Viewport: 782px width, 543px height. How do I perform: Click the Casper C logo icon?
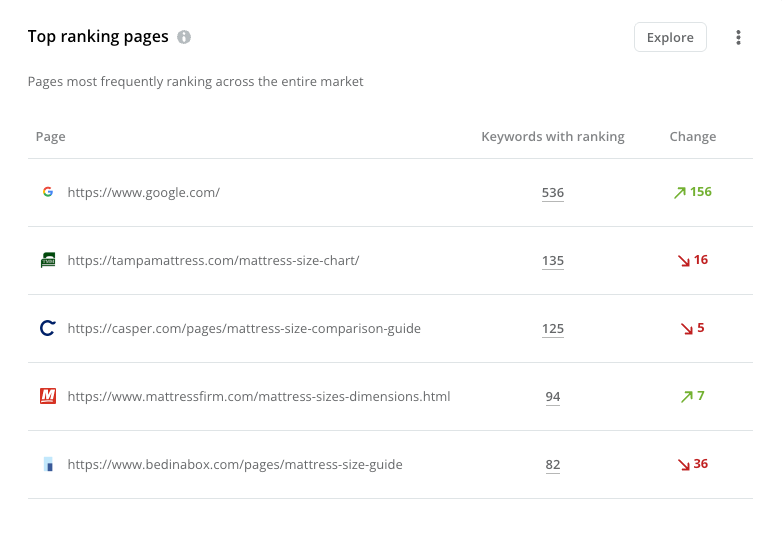(48, 328)
